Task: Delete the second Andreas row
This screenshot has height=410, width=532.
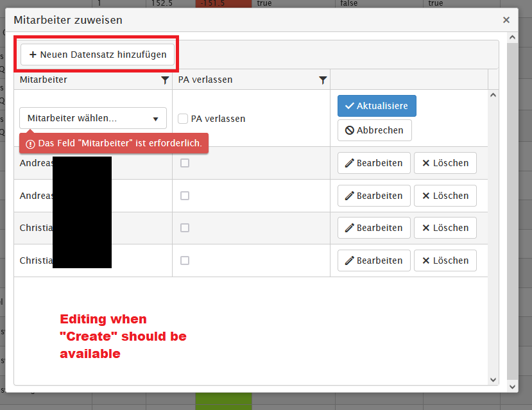Action: [445, 196]
